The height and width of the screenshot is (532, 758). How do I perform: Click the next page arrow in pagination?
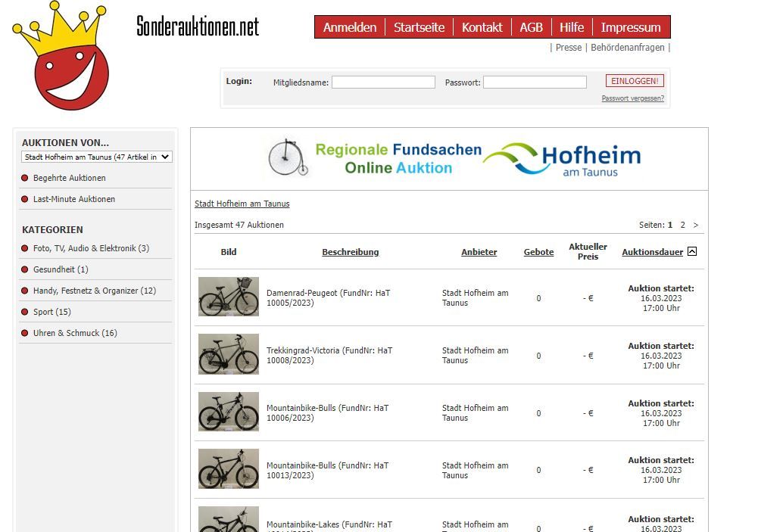(x=696, y=225)
